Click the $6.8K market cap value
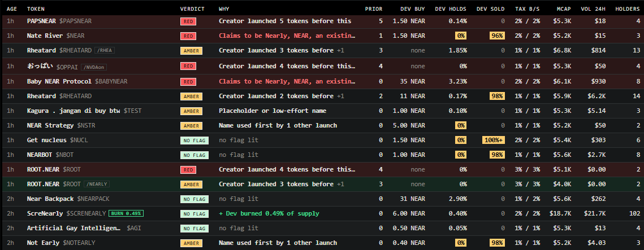 pyautogui.click(x=562, y=50)
